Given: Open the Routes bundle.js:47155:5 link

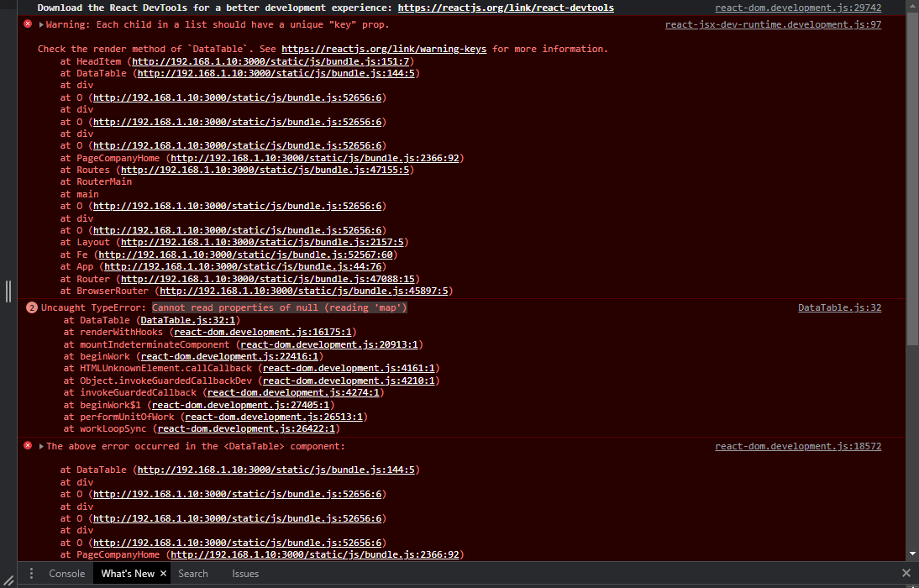Looking at the screenshot, I should 265,170.
